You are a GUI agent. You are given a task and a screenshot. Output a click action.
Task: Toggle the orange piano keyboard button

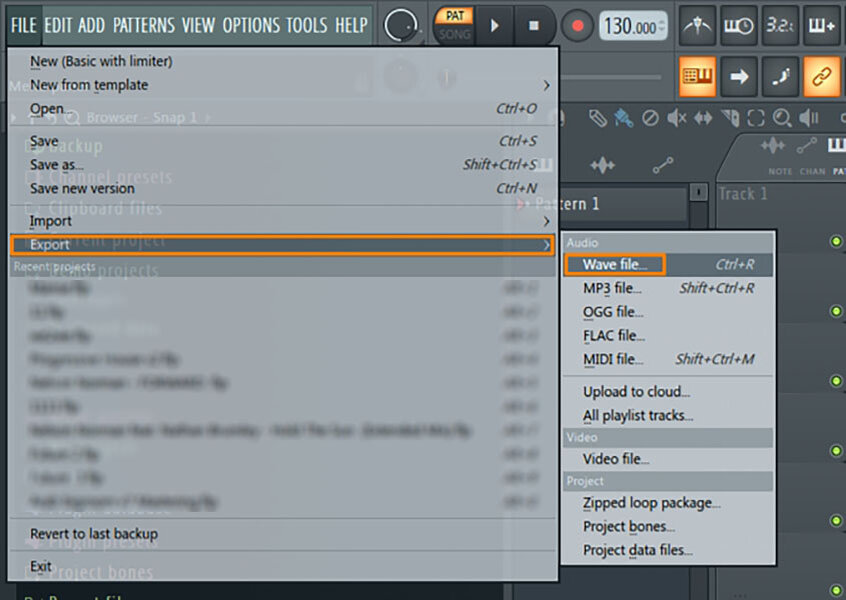(x=697, y=77)
